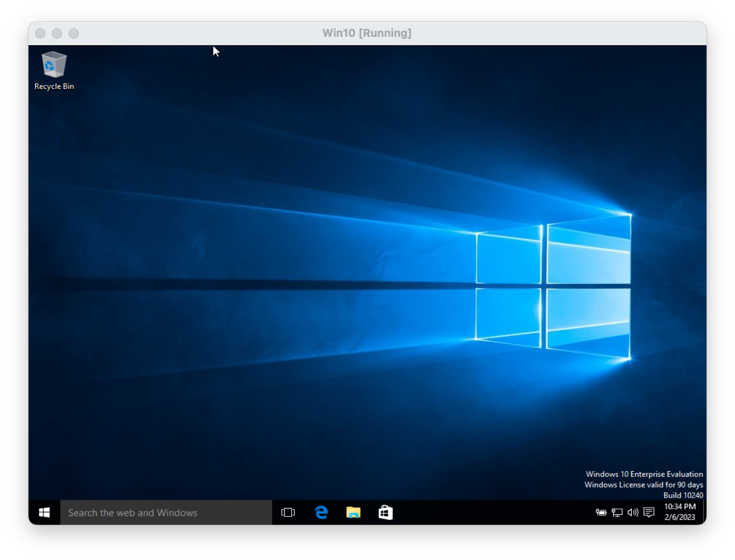
Task: Launch Microsoft Edge from the taskbar
Action: click(321, 512)
